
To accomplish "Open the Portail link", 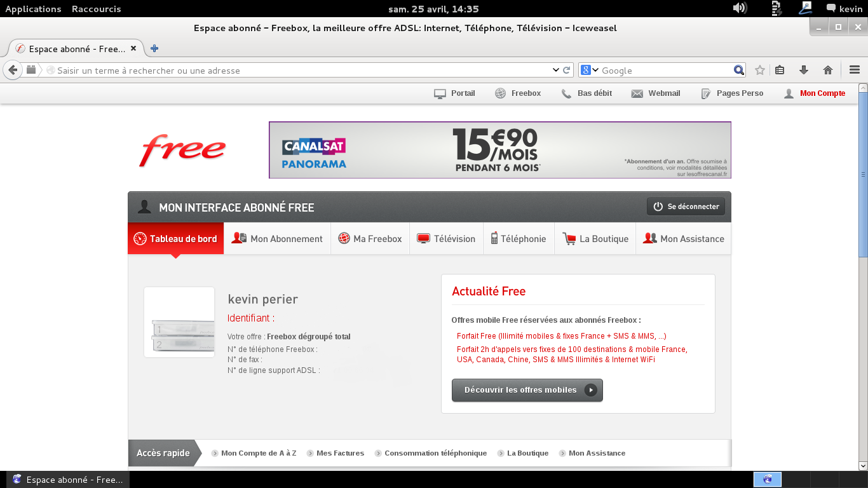I will click(454, 93).
